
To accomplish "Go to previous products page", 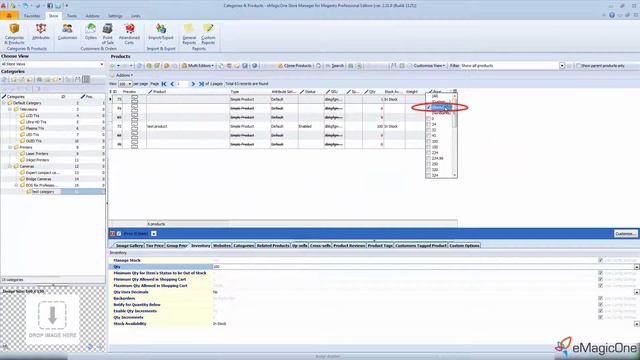I will point(172,84).
